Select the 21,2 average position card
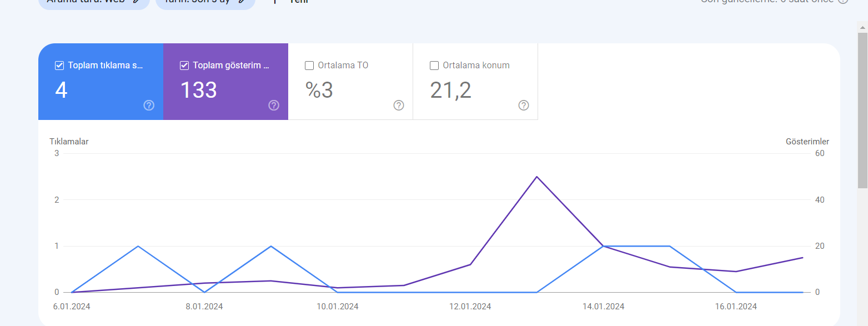The image size is (868, 326). tap(475, 82)
